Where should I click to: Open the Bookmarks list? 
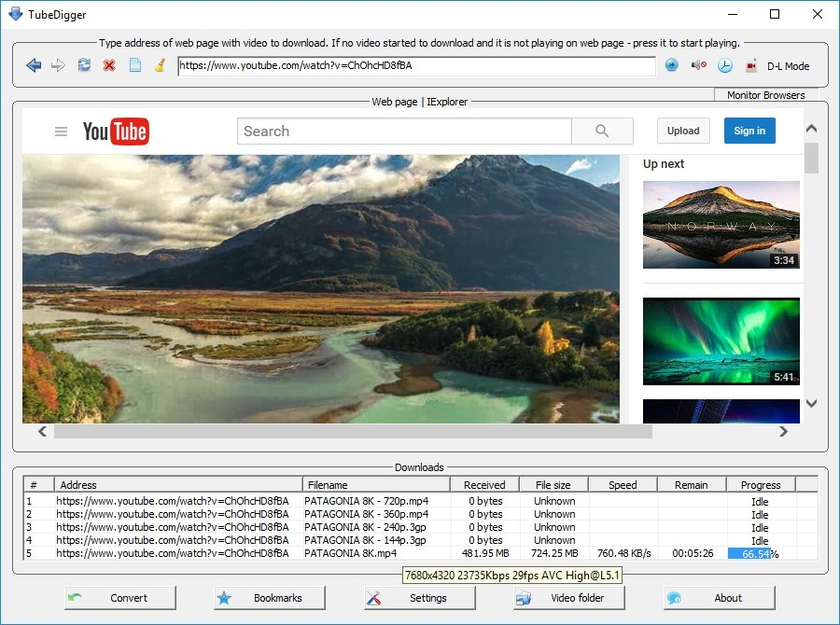click(x=269, y=599)
